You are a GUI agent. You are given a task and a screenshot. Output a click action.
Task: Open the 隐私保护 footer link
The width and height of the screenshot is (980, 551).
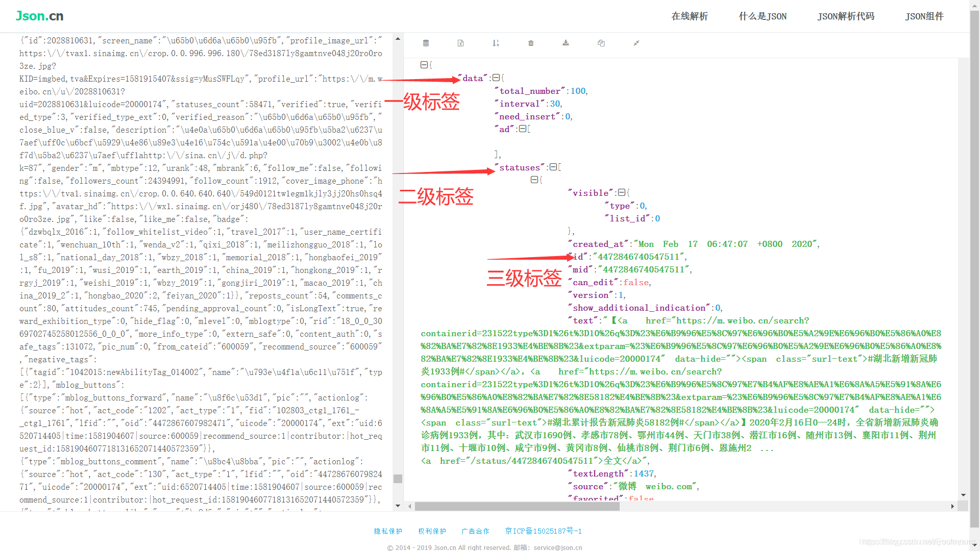click(388, 531)
